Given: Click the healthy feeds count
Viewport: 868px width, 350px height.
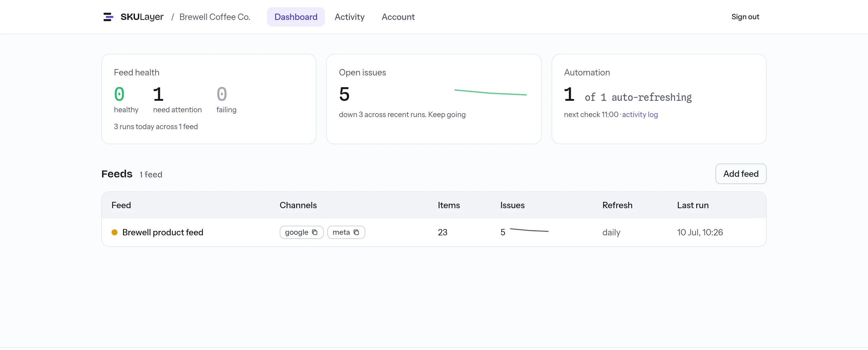Looking at the screenshot, I should [119, 94].
